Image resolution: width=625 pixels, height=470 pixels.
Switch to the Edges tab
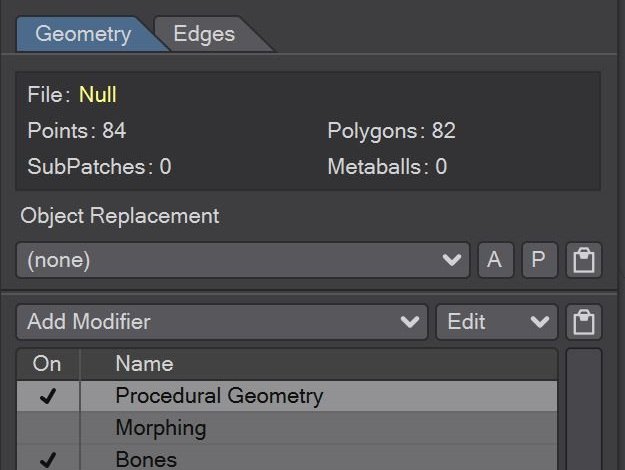tap(204, 34)
